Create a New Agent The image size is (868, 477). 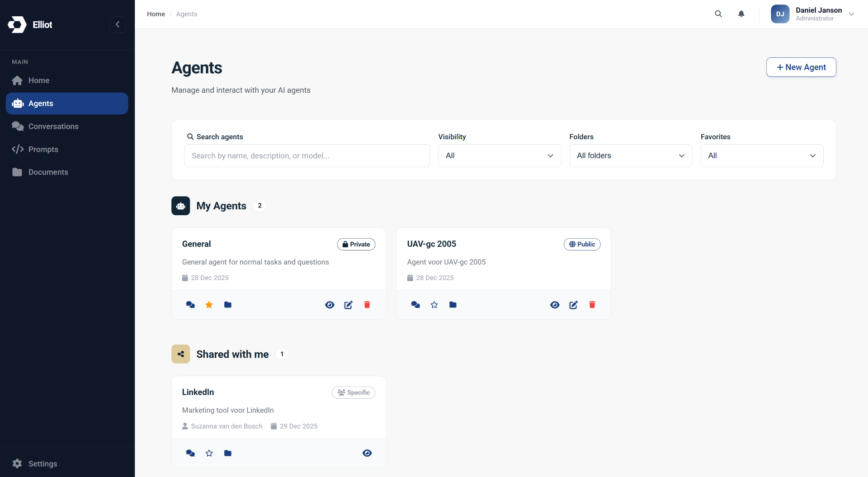pyautogui.click(x=801, y=67)
